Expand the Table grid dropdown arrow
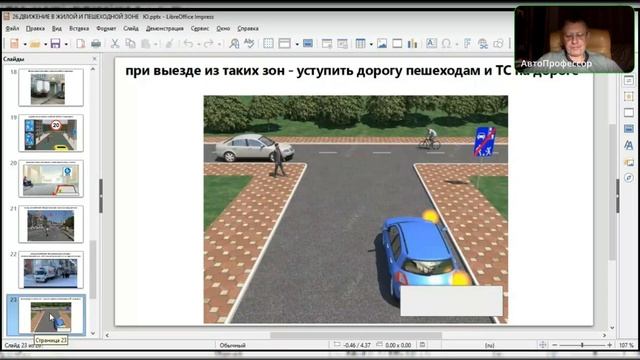This screenshot has width=640, height=360. click(x=371, y=44)
